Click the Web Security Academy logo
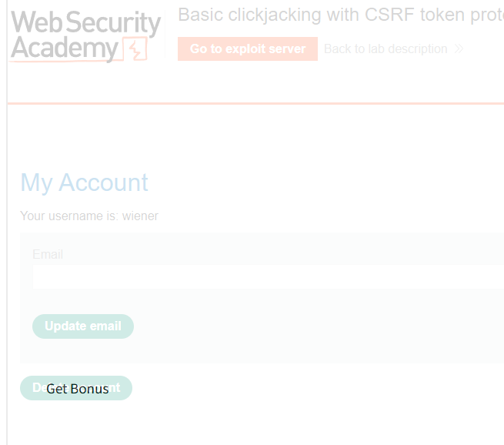The image size is (504, 445). [x=85, y=35]
